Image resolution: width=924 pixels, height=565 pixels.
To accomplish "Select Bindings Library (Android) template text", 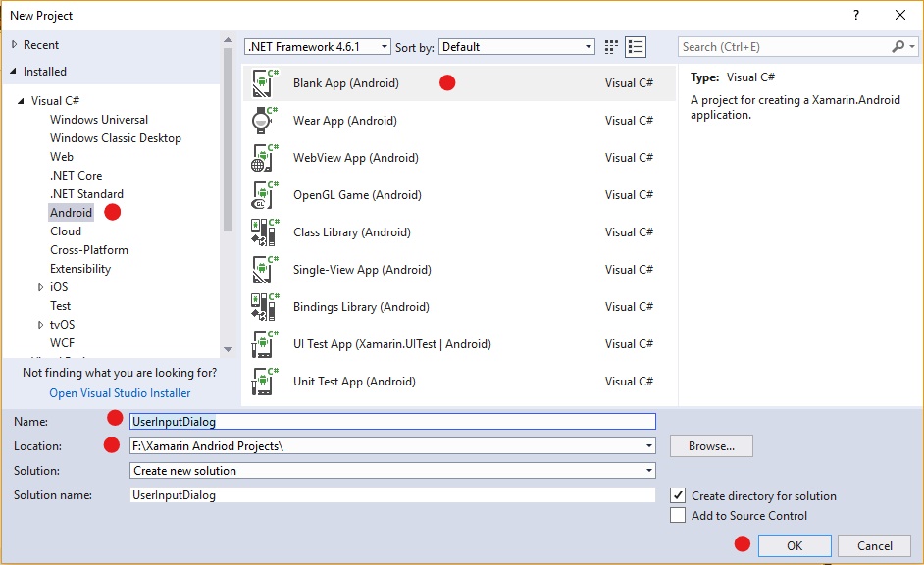I will (x=361, y=307).
